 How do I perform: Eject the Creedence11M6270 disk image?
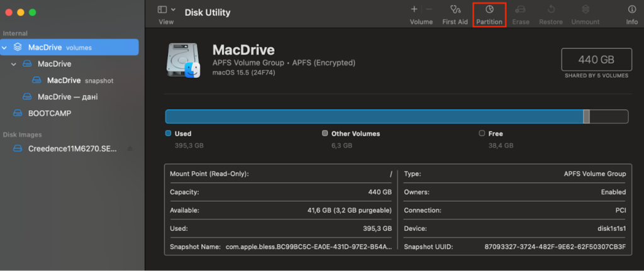pos(130,148)
